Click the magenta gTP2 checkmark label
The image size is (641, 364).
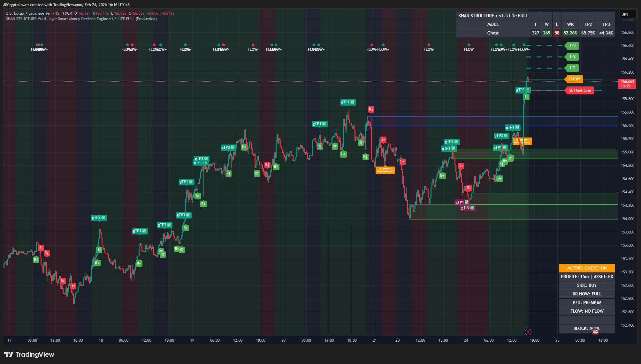(x=468, y=208)
